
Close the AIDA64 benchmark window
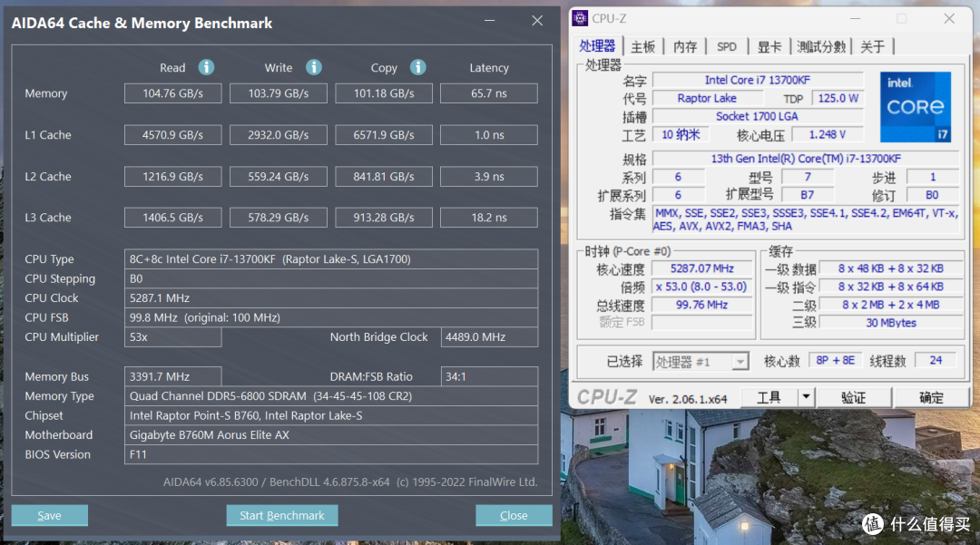[x=537, y=21]
